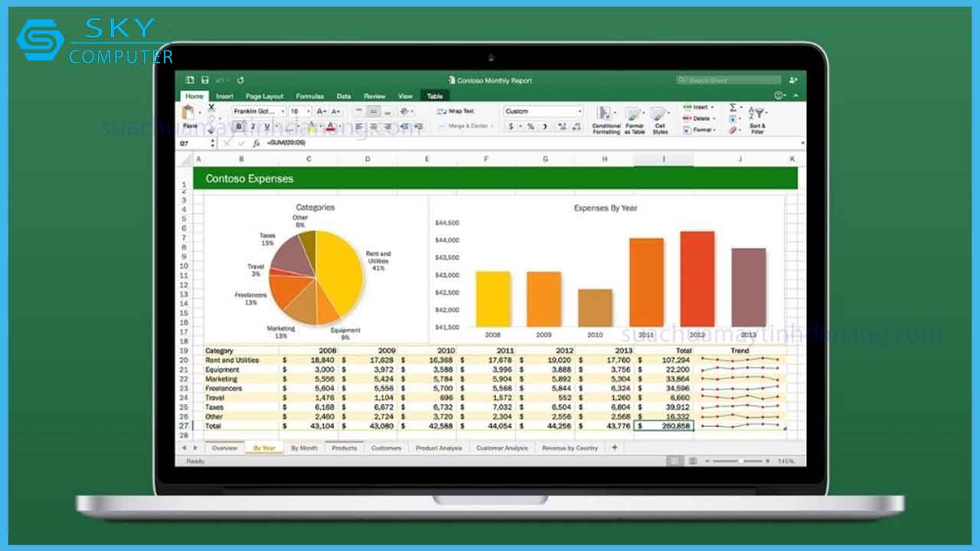Select top vertical alignment

(359, 111)
